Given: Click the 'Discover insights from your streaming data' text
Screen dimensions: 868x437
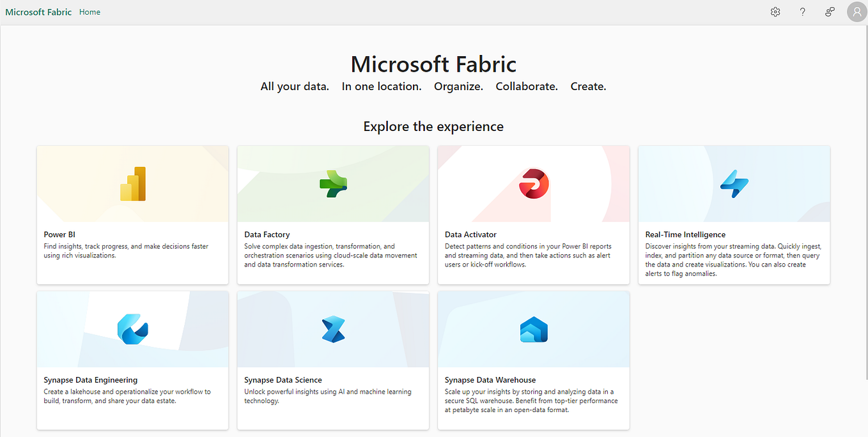Looking at the screenshot, I should (x=734, y=260).
